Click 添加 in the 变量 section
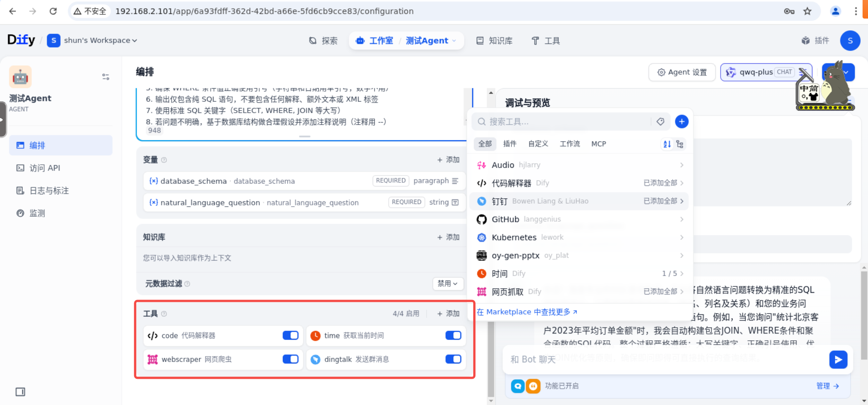 point(448,160)
